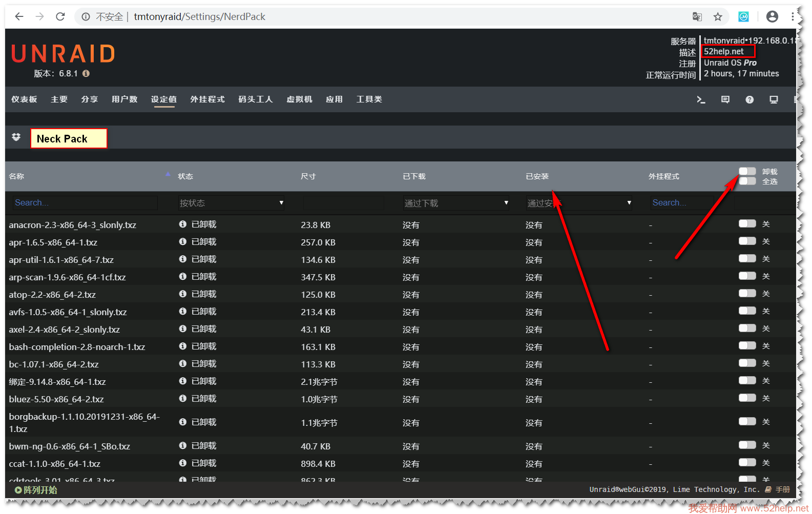Click info icon beside anacron package status
This screenshot has width=812, height=514.
click(x=182, y=224)
